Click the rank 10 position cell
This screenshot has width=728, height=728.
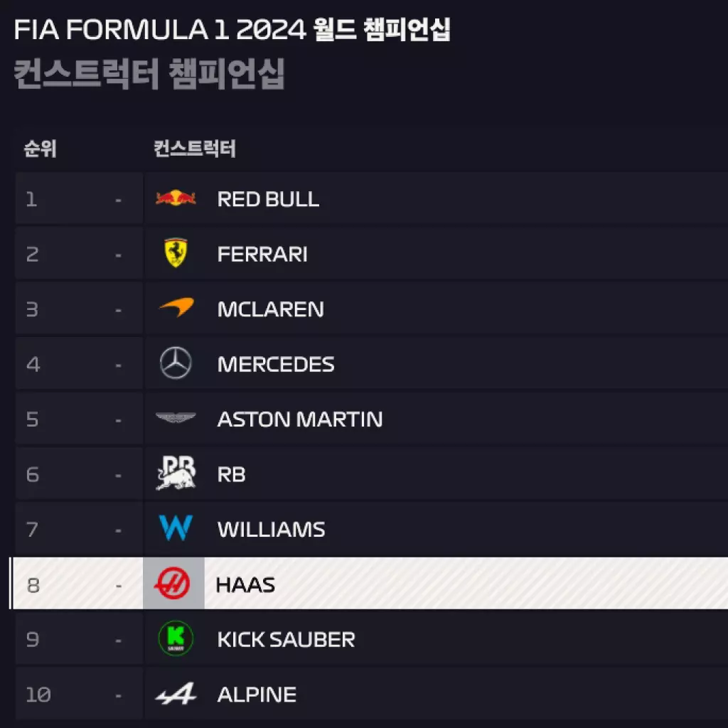[38, 695]
